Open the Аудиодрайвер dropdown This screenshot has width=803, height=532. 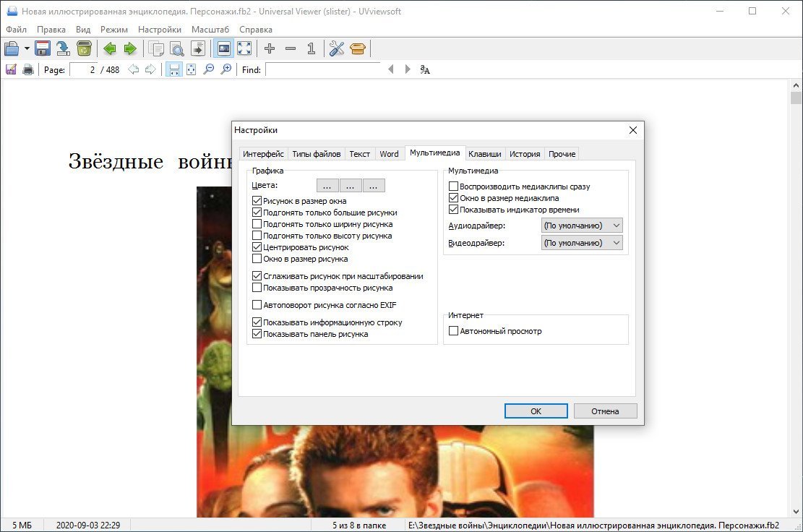[581, 226]
